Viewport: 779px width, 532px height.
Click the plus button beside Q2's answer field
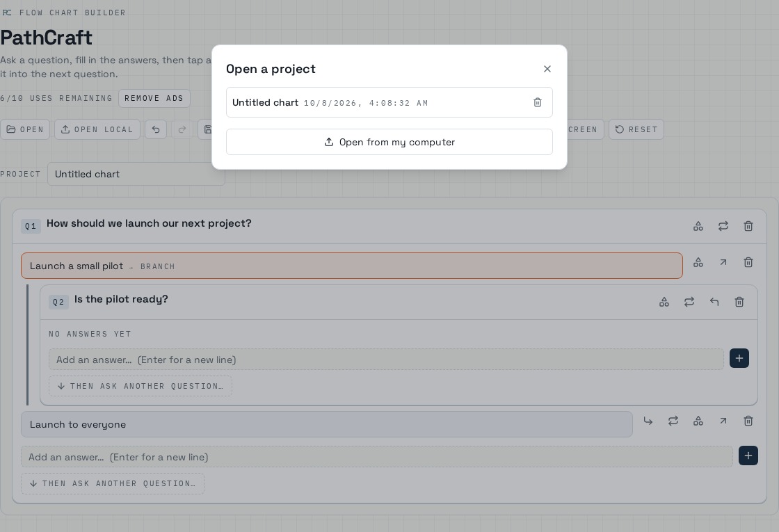point(739,359)
